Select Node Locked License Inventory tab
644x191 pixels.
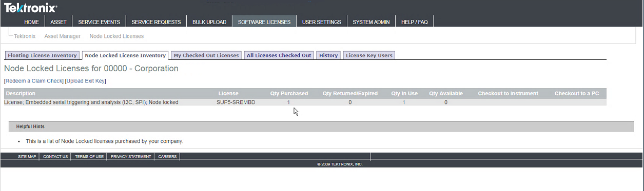click(x=125, y=55)
